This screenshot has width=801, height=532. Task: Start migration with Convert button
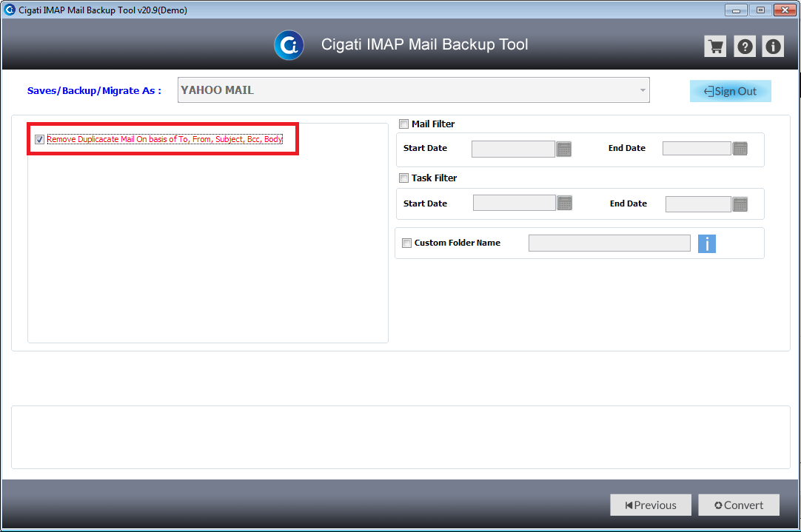739,505
